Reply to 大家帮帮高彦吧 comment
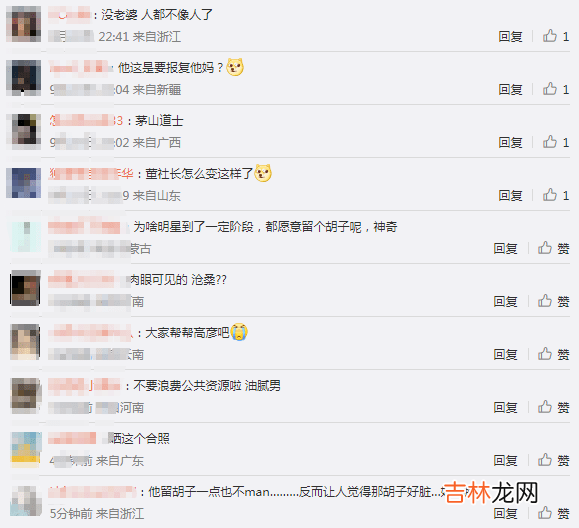 tap(506, 354)
